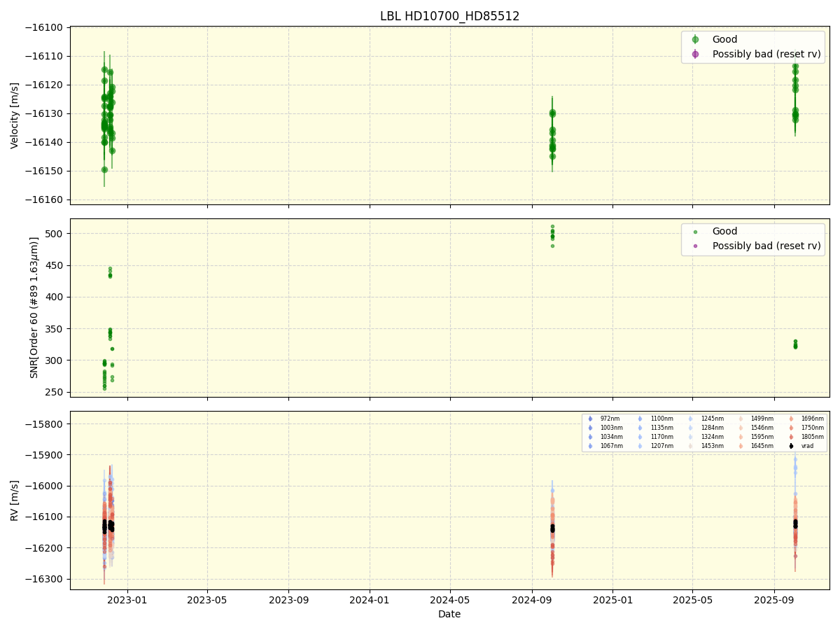Click the 2023-05 date tick label
Screen dimensions: 840x630
click(207, 600)
